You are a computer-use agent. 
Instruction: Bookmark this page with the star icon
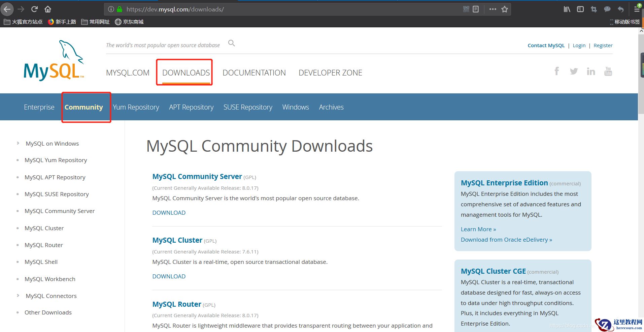click(504, 9)
